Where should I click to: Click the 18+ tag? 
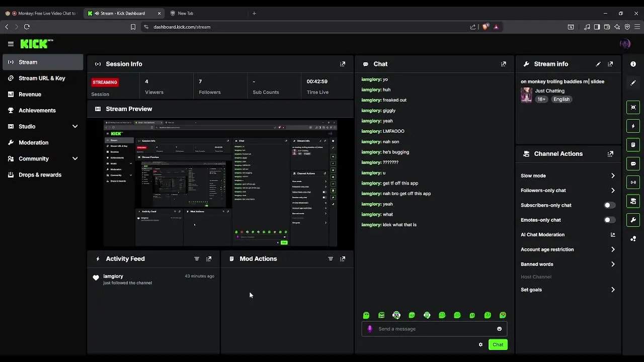[541, 100]
